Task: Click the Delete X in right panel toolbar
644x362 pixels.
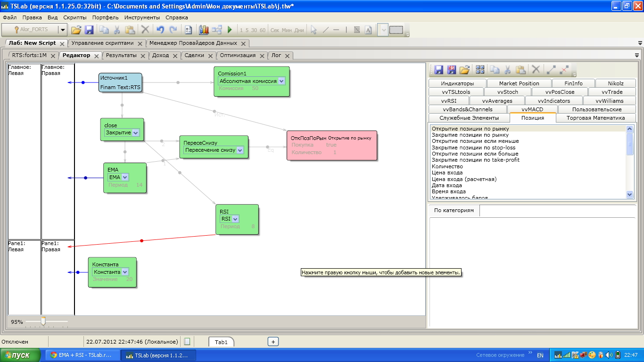Action: [536, 70]
